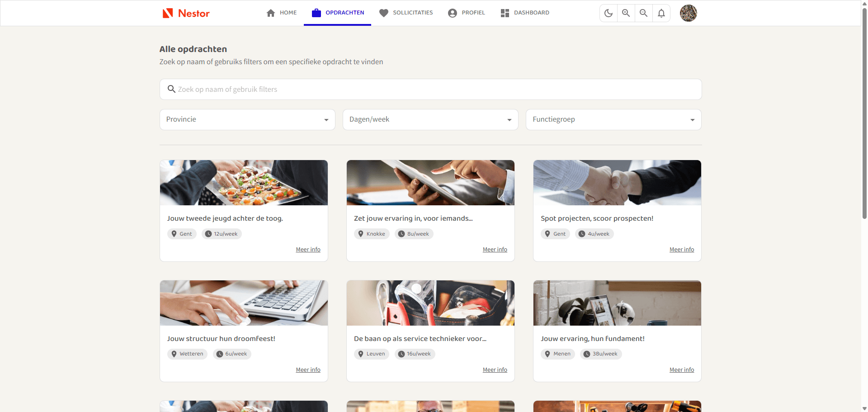The width and height of the screenshot is (868, 412).
Task: Click the search magnifier icon in search bar
Action: coord(171,89)
